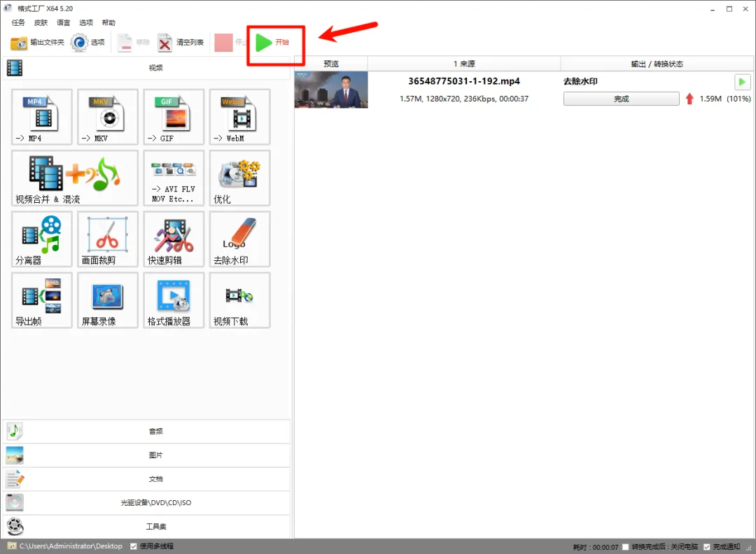Screen dimensions: 756x554
Task: Open the 皮肤 menu
Action: click(41, 22)
